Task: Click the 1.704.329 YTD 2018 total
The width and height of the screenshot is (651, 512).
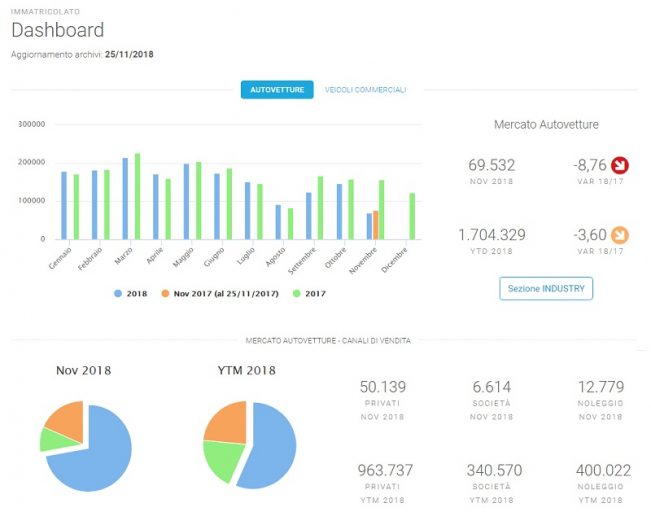Action: point(492,235)
